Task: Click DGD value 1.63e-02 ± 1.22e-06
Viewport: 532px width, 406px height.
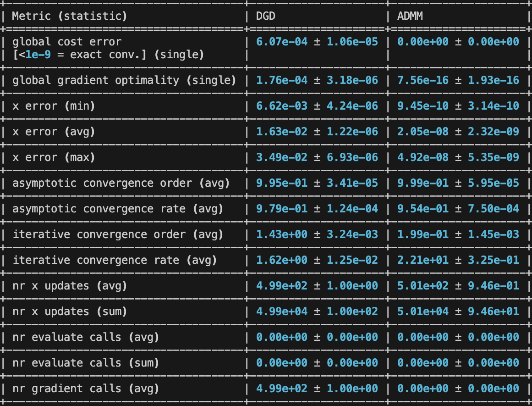Action: point(317,132)
